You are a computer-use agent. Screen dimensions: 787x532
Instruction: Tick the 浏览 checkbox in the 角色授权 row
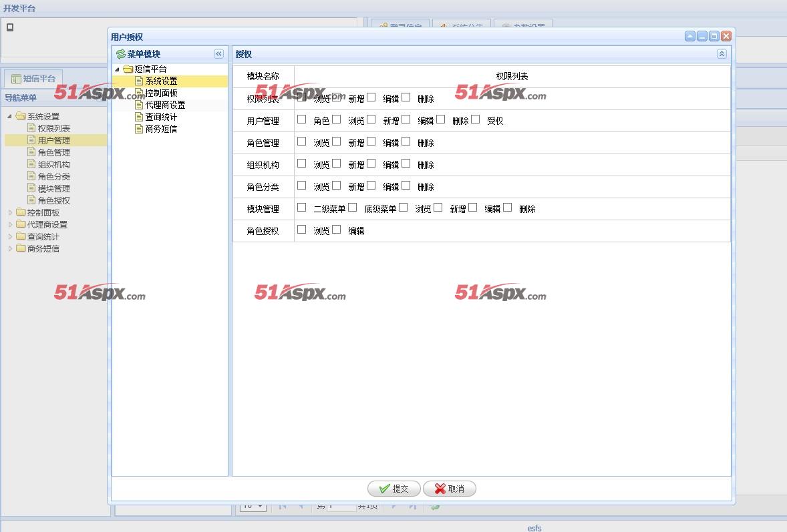point(302,230)
